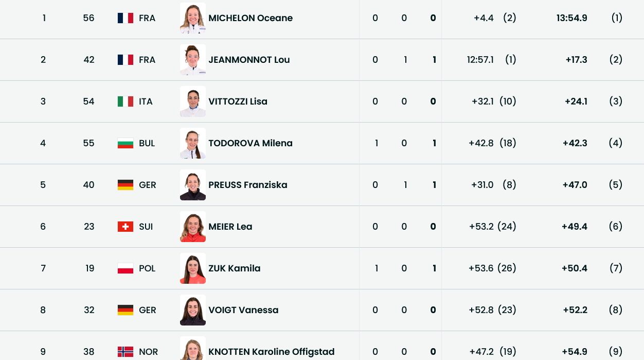The height and width of the screenshot is (360, 644).
Task: Click ZUK Kamila's portrait thumbnail
Action: (193, 268)
